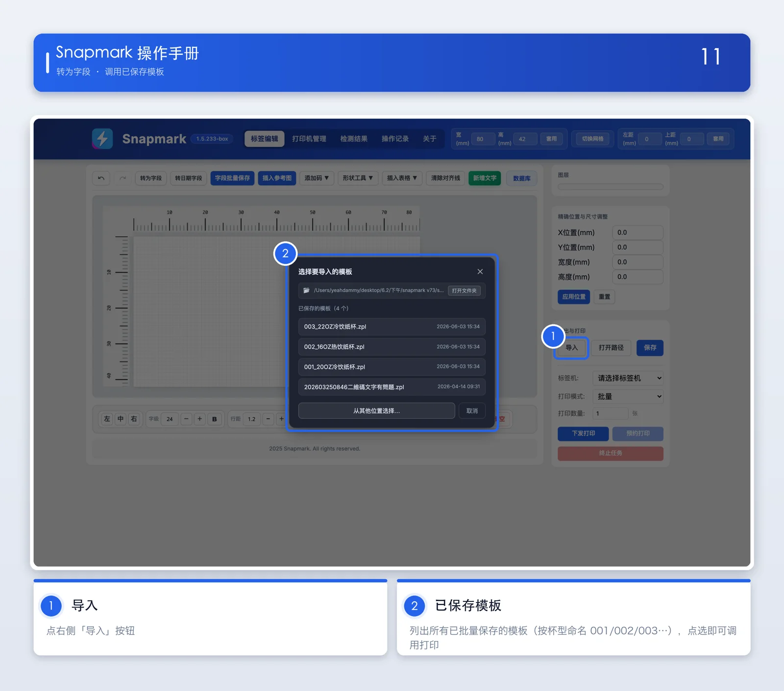Viewport: 784px width, 691px height.
Task: Click the 字级 font size field showing 24
Action: click(x=170, y=419)
